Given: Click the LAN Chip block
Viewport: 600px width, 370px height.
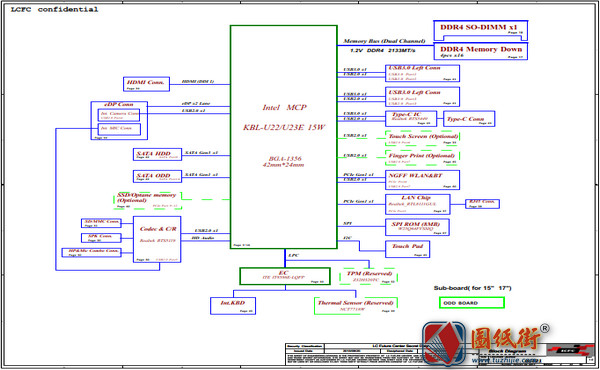Looking at the screenshot, I should tap(417, 204).
